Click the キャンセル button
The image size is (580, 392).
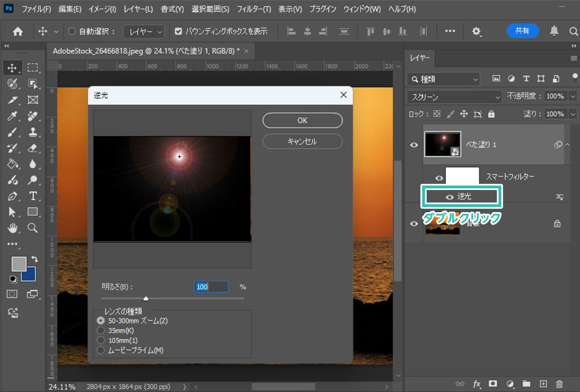point(302,141)
